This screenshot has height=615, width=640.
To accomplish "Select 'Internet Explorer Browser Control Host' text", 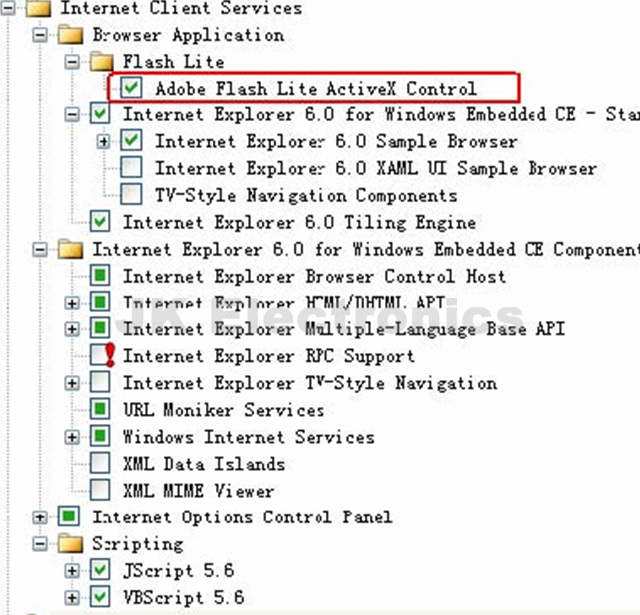I will pyautogui.click(x=315, y=276).
